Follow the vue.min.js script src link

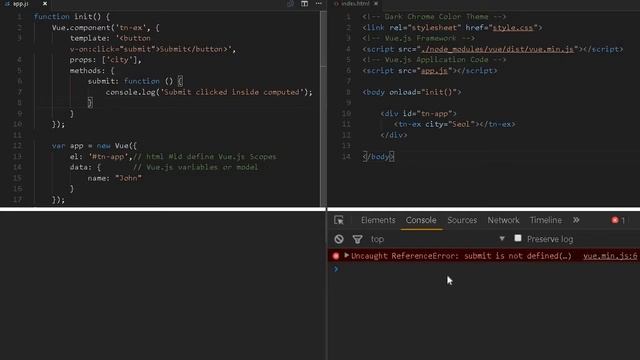(x=497, y=49)
